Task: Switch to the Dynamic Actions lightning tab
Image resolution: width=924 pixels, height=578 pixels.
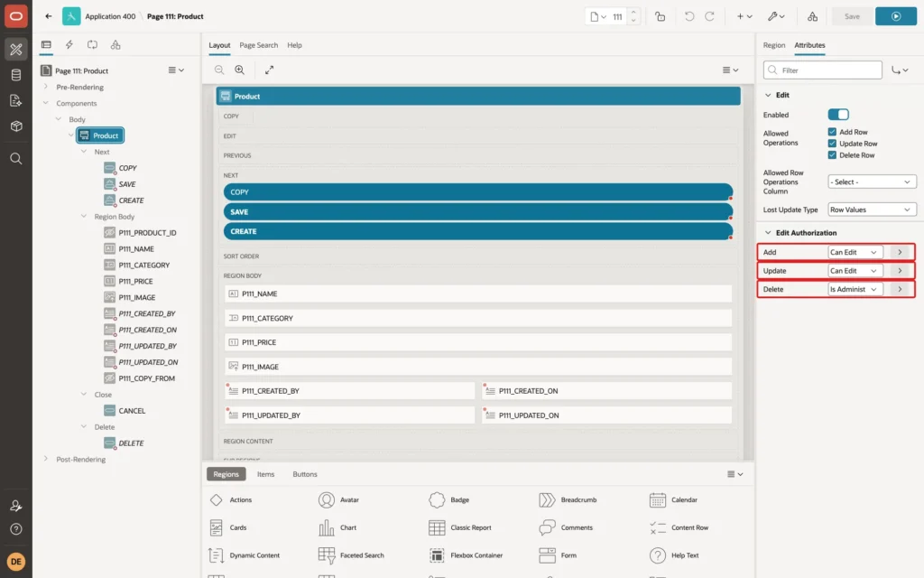Action: (69, 45)
